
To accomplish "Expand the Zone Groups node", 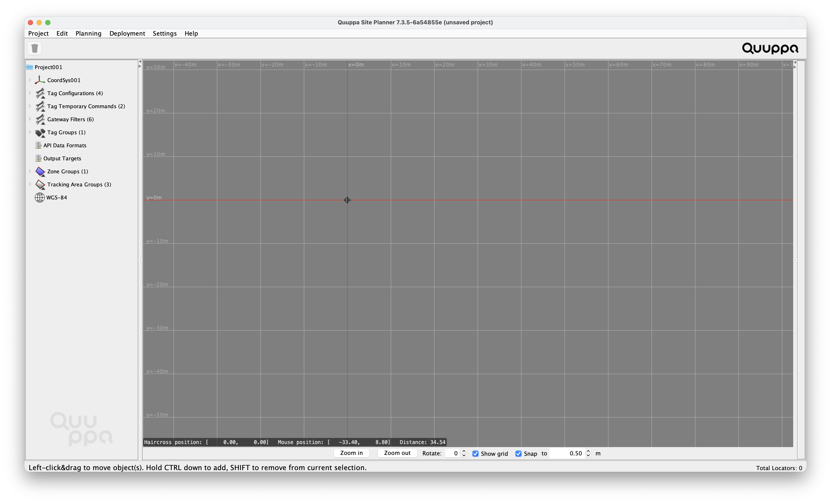I will pyautogui.click(x=30, y=171).
